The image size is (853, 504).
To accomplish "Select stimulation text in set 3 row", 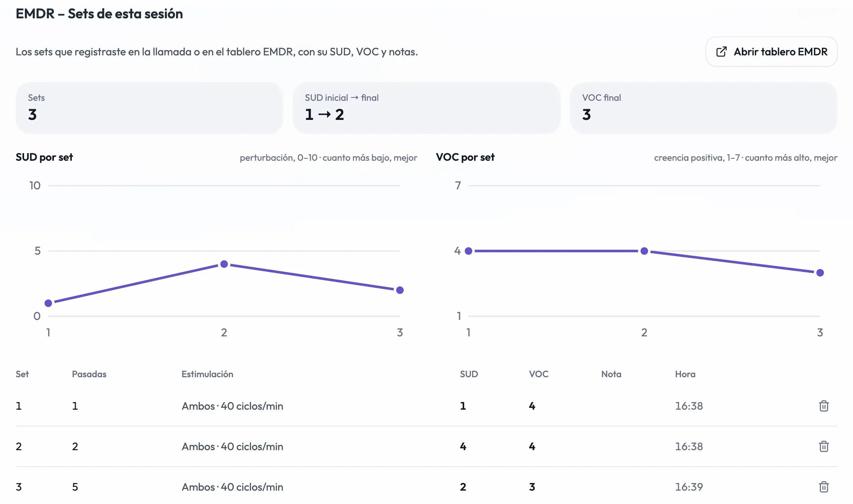I will (x=233, y=487).
